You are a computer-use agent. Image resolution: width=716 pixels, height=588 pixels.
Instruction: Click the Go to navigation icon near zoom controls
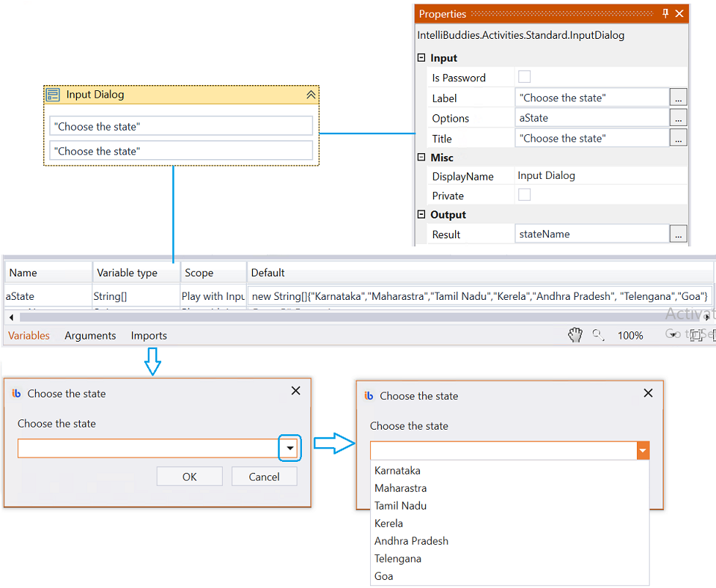[674, 335]
